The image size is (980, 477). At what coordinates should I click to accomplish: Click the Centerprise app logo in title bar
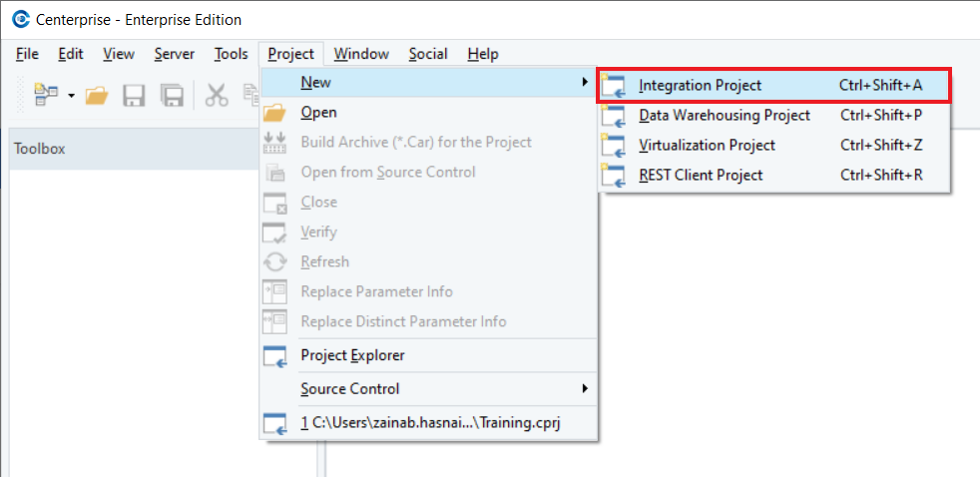pyautogui.click(x=20, y=19)
